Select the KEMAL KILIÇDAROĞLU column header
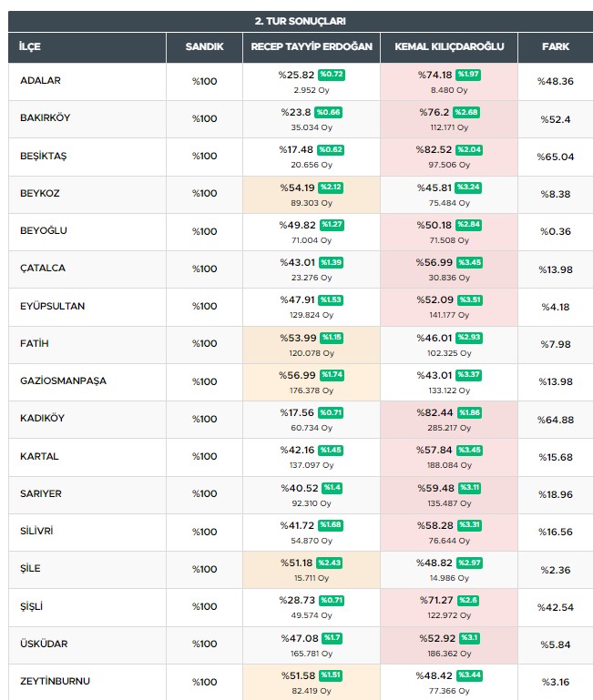 449,46
